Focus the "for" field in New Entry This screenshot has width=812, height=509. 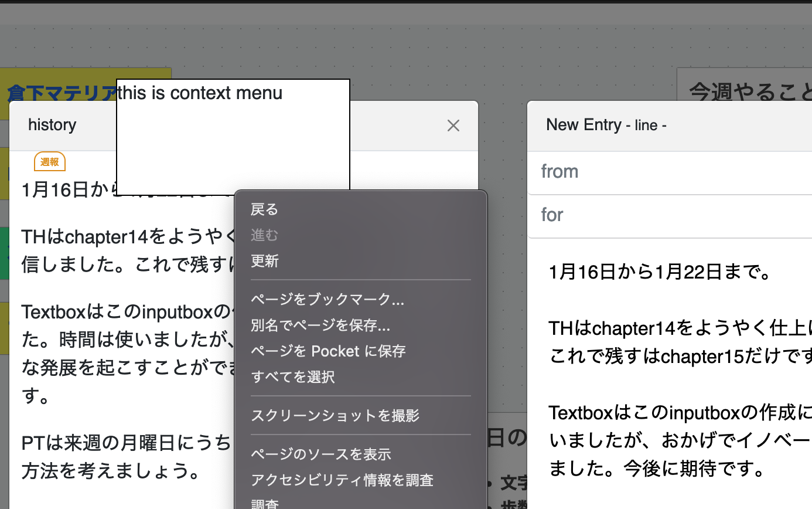coord(670,215)
